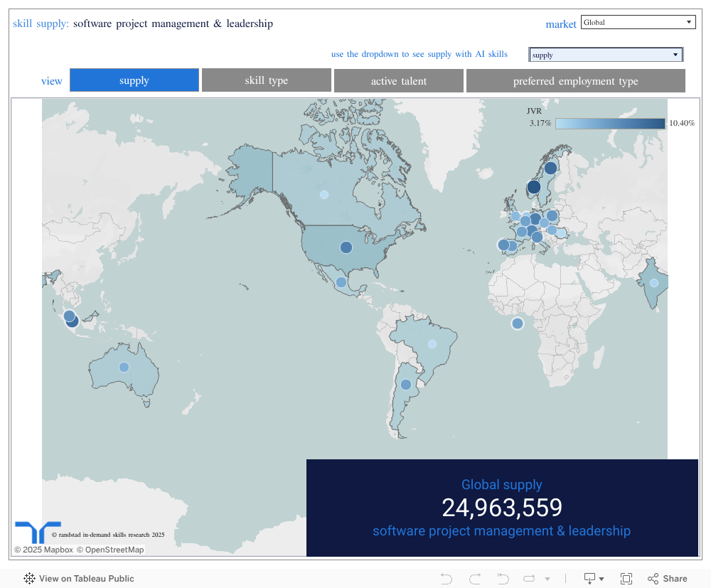Screen dimensions: 711x588
Task: Select the circle marker over the United States
Action: (346, 247)
